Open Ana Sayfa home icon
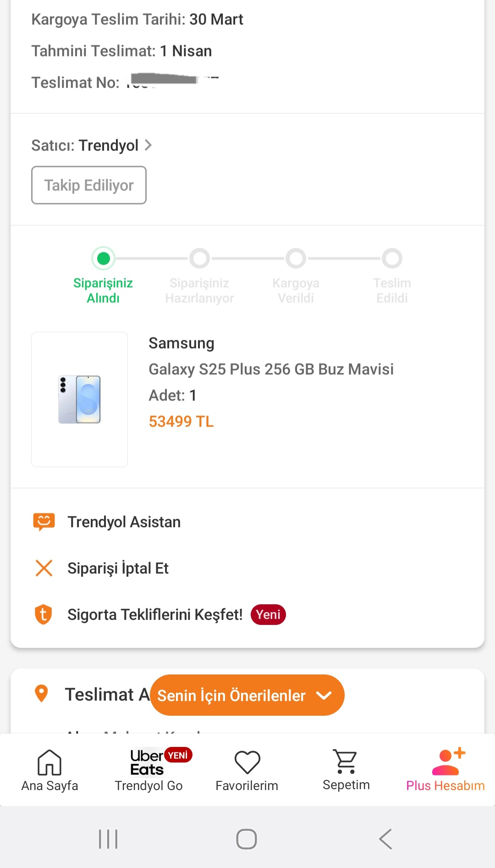495x868 pixels. 49,762
